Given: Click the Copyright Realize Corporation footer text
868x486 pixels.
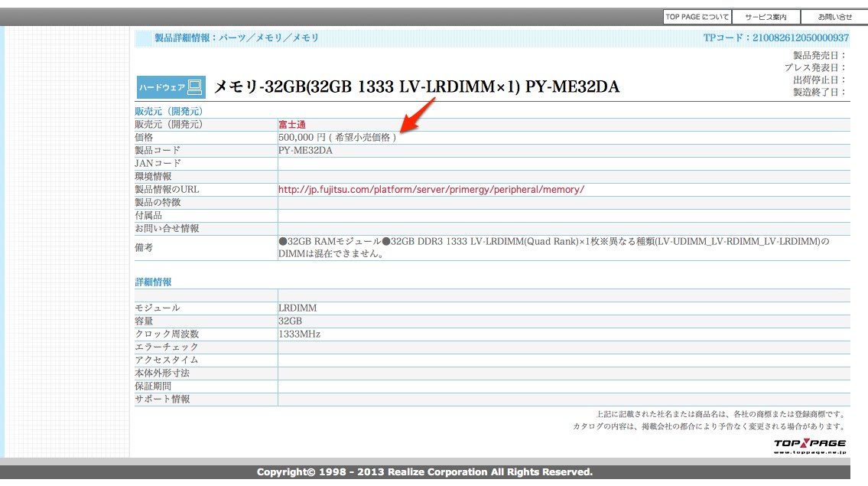Looking at the screenshot, I should [424, 472].
